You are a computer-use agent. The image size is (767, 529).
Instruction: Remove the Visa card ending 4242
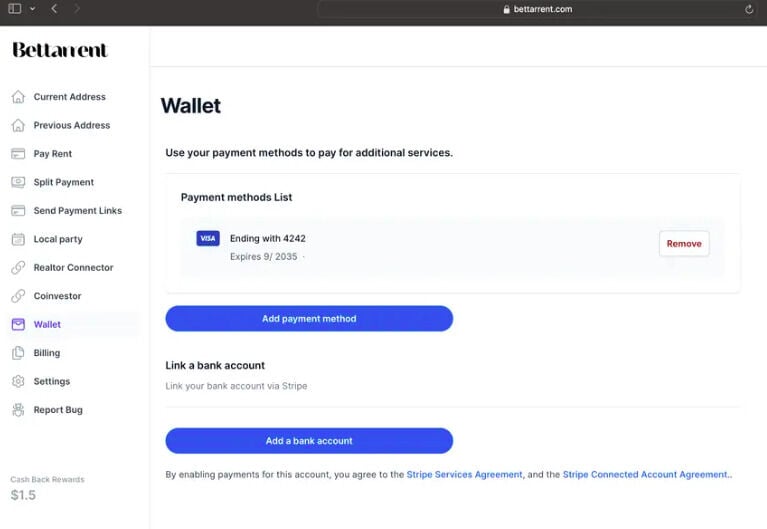(684, 244)
